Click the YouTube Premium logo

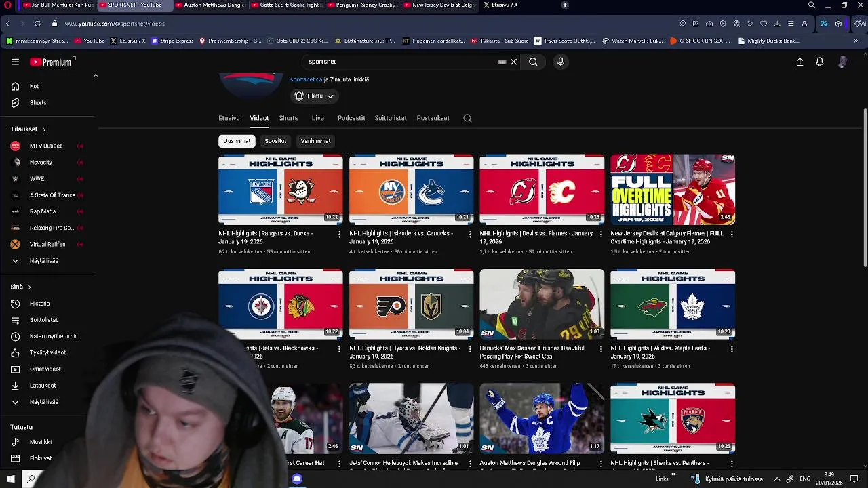pos(51,62)
